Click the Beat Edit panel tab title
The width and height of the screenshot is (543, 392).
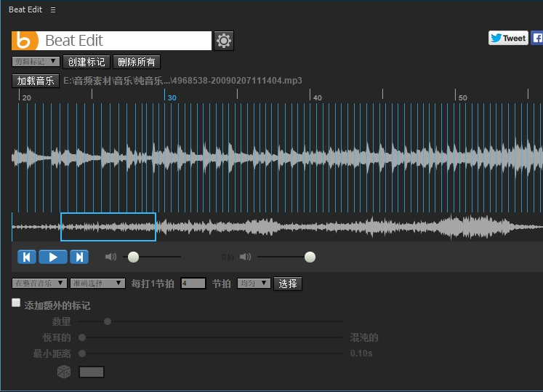pyautogui.click(x=25, y=9)
